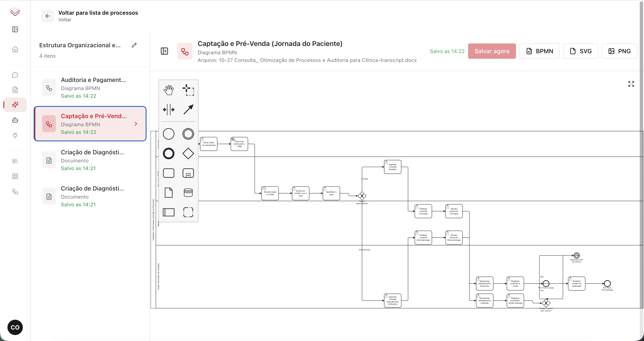Screen dimensions: 644x341
Task: Activate the create/remove space tool
Action: point(168,109)
